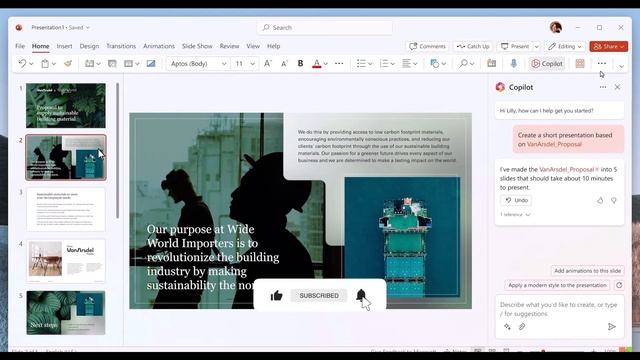
Task: Click the red Share button
Action: coord(608,47)
